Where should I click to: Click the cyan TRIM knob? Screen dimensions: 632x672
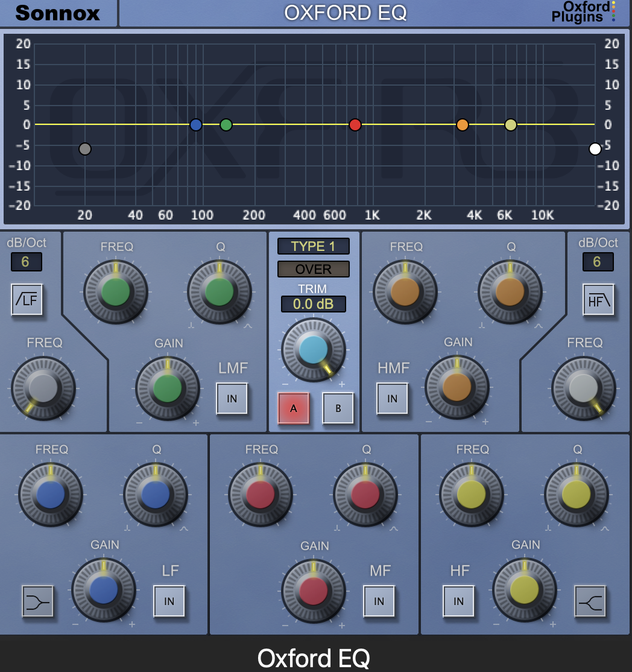pos(313,350)
